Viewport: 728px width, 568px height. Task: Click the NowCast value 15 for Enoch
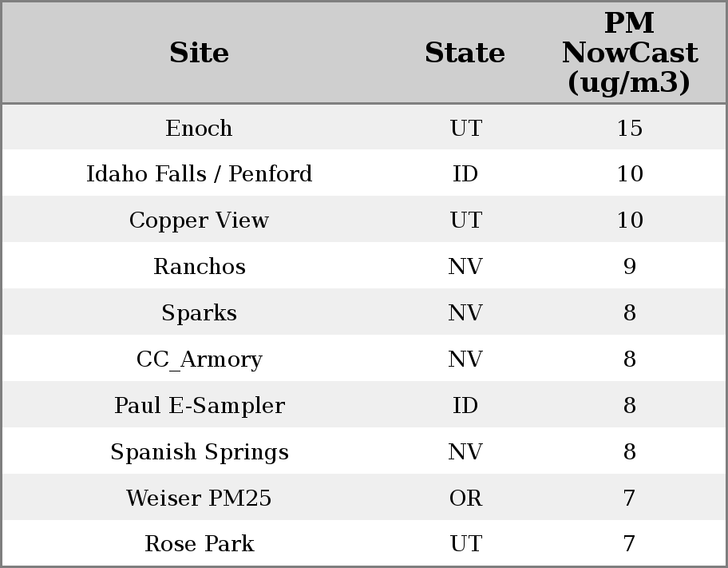629,129
